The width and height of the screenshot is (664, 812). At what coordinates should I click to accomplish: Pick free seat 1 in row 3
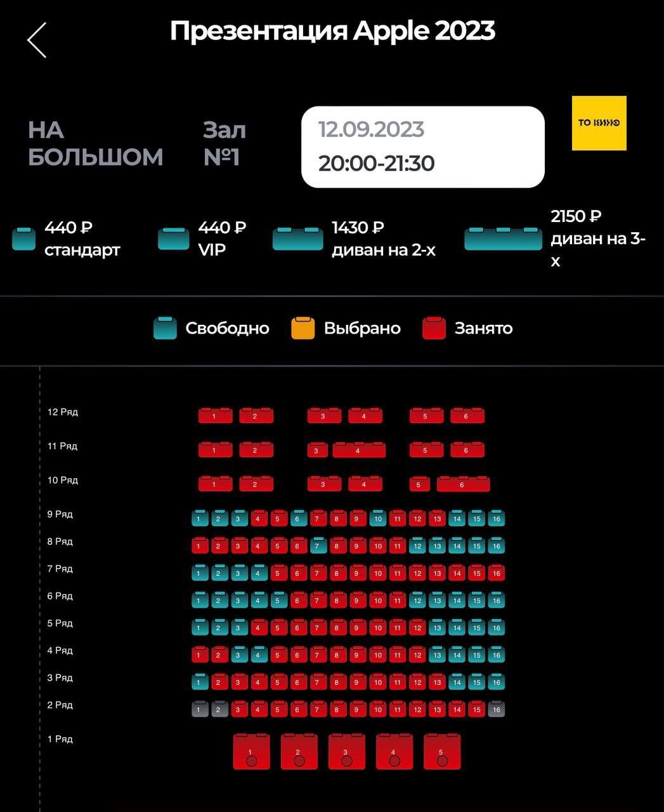coord(199,683)
